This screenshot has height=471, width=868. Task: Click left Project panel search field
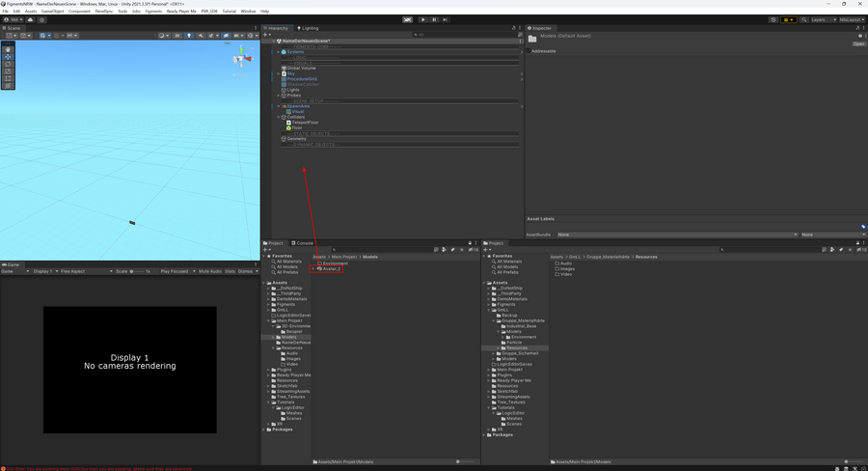[x=381, y=249]
